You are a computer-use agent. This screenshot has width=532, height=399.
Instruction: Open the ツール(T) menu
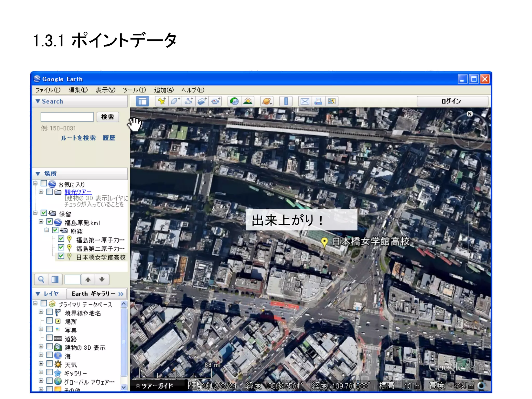pos(134,90)
